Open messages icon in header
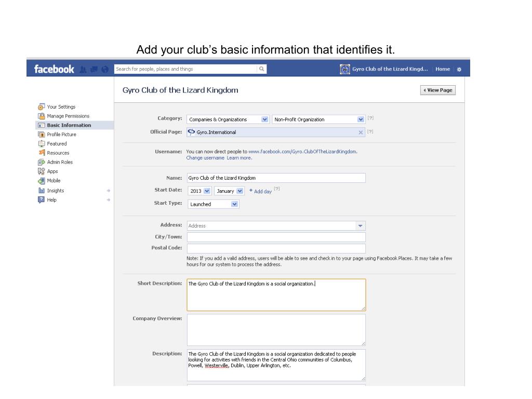 point(94,70)
